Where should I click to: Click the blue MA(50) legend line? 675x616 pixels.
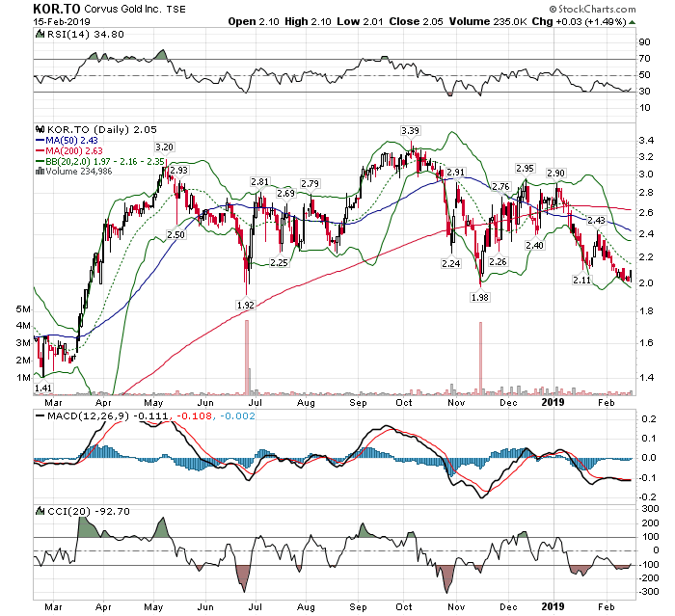click(x=40, y=141)
